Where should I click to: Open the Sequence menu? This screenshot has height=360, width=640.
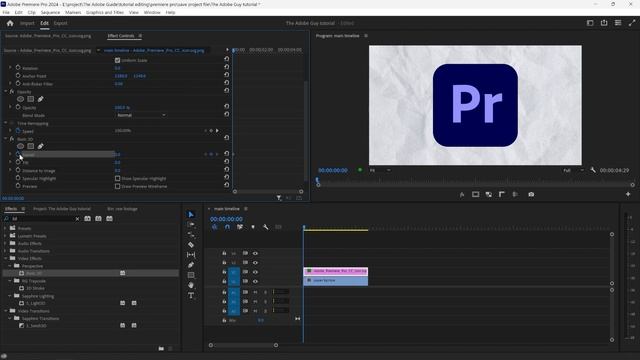tap(50, 12)
